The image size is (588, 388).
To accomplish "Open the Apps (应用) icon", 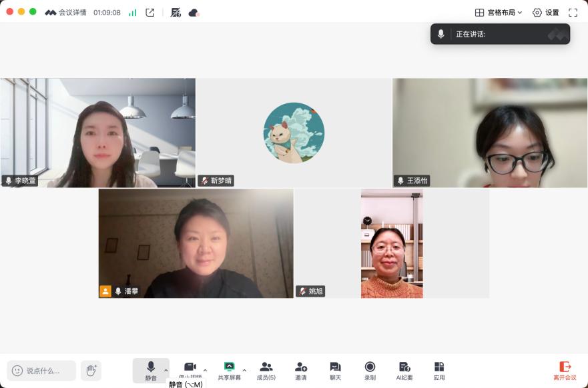I will coord(438,370).
